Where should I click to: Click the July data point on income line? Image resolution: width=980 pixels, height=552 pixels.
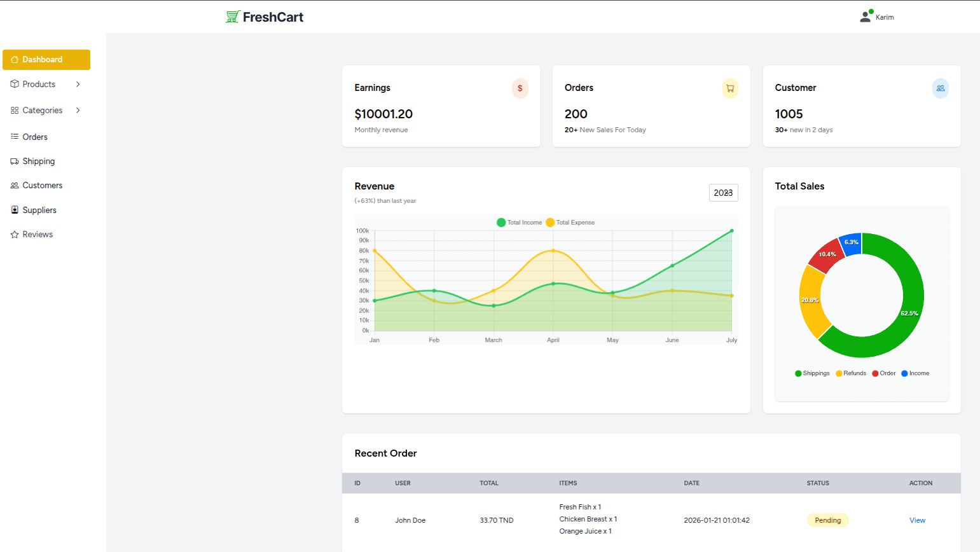[x=732, y=231]
